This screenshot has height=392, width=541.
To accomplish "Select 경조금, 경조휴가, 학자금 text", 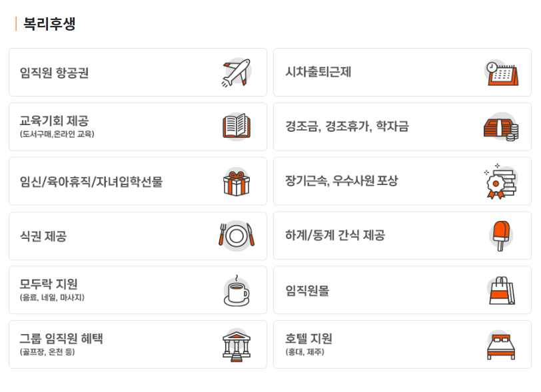I will [x=346, y=126].
